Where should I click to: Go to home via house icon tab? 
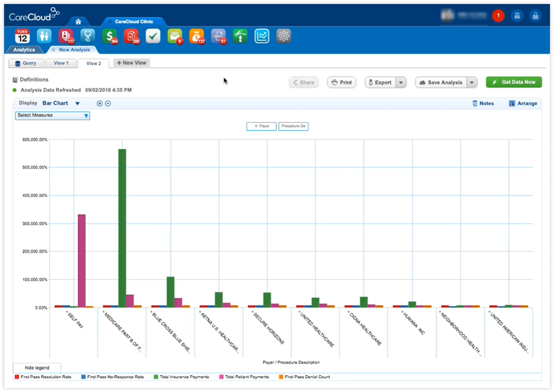78,22
